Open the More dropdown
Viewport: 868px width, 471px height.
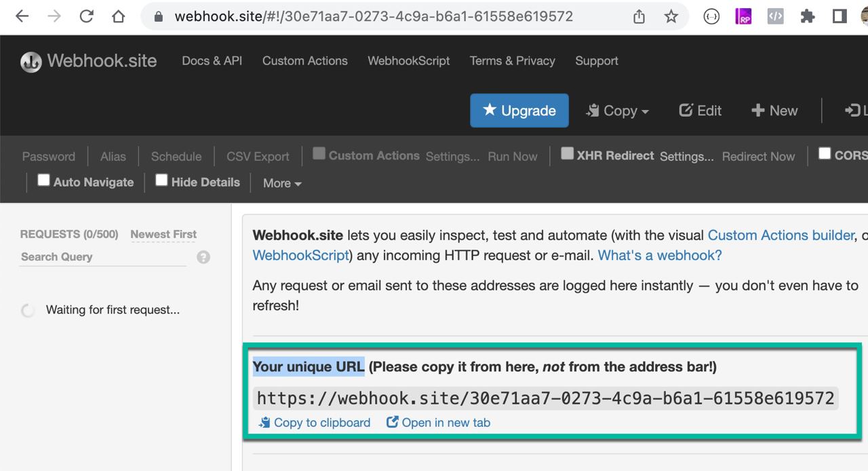click(x=282, y=183)
